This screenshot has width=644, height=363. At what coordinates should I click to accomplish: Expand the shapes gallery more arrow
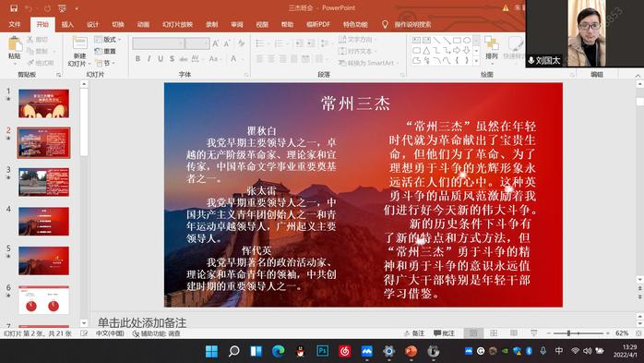(x=476, y=60)
